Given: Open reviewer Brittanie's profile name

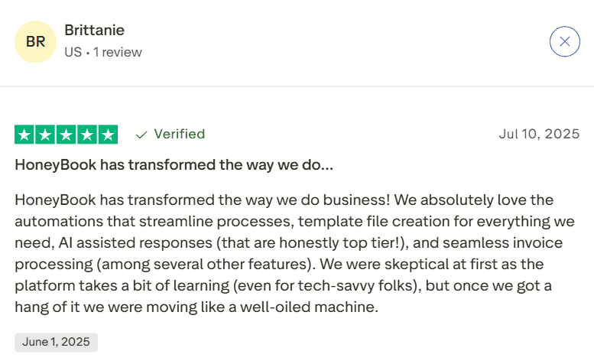Looking at the screenshot, I should [94, 31].
